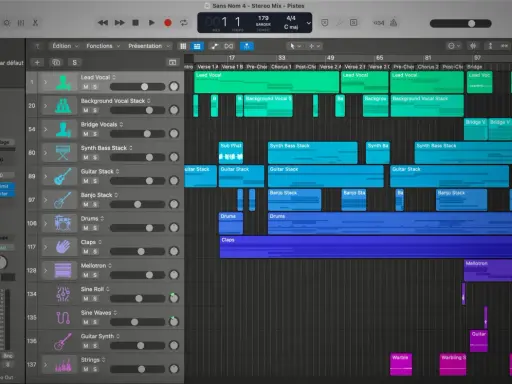Mute the Lead Vocal track
The image size is (512, 384).
(86, 87)
